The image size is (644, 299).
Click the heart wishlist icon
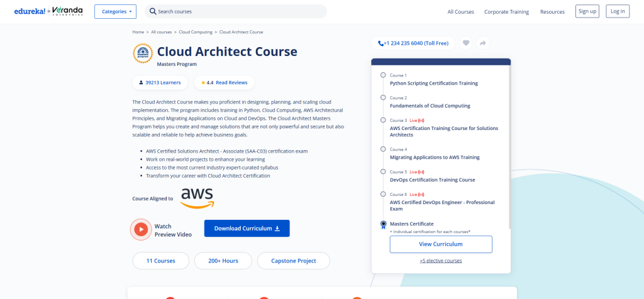pos(466,43)
